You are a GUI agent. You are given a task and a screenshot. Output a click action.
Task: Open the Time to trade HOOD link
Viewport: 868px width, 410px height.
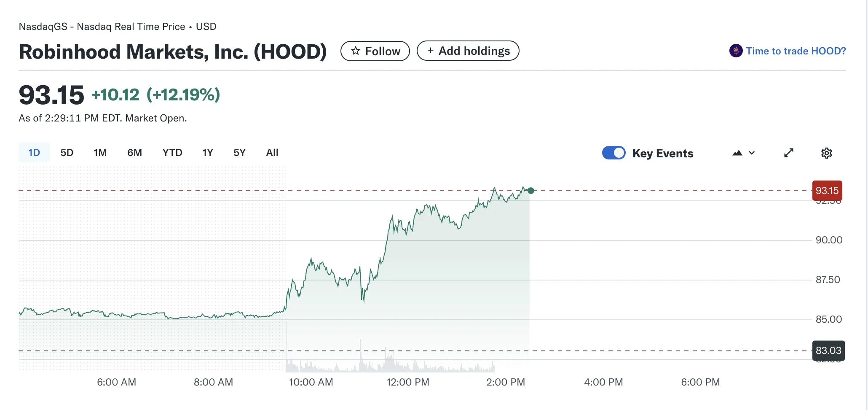tap(796, 51)
